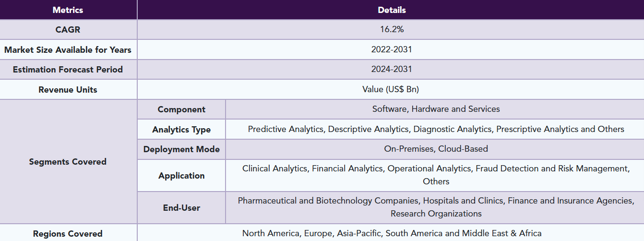The width and height of the screenshot is (644, 241).
Task: Click the 16.2% CAGR value
Action: [x=392, y=29]
